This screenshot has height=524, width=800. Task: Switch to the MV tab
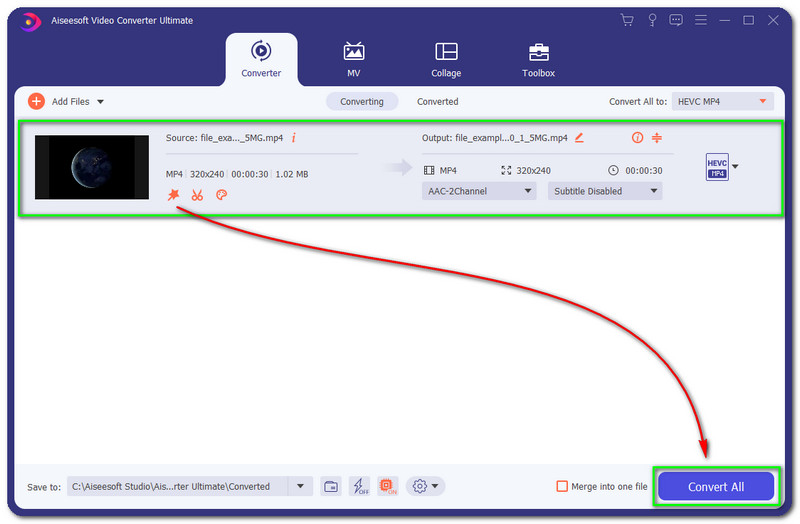(353, 59)
